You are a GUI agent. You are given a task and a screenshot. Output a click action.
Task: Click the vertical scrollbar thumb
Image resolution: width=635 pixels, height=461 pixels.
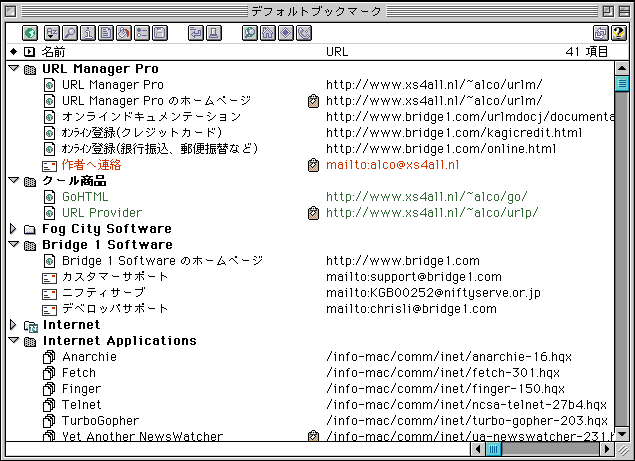(622, 84)
